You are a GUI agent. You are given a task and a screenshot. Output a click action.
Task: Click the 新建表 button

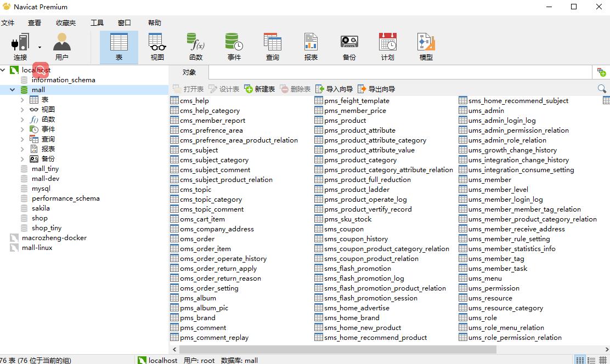point(259,89)
